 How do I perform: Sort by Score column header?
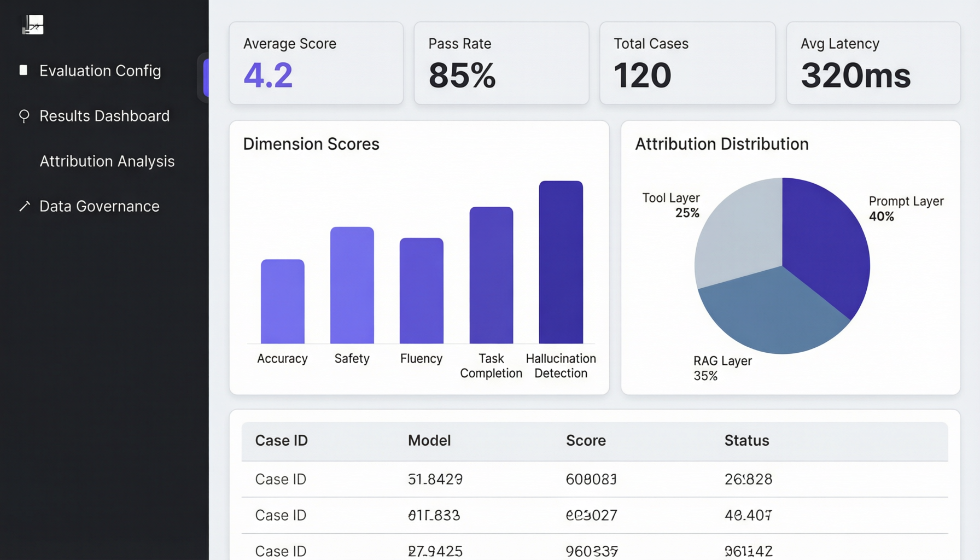tap(586, 440)
